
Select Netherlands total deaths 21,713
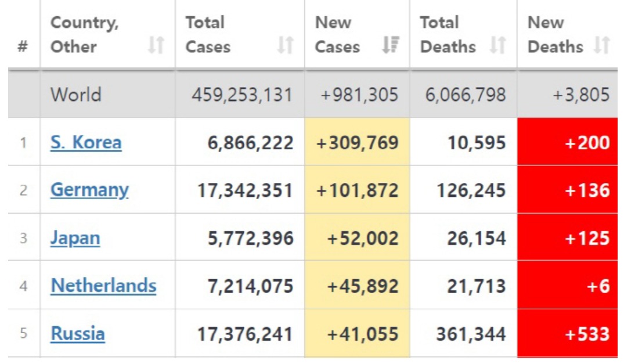click(x=477, y=286)
